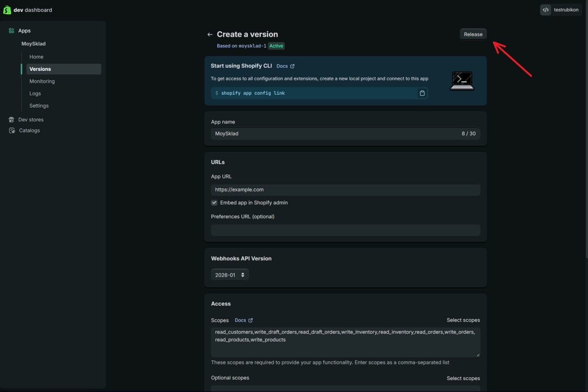Click the Create a version heading

(247, 34)
